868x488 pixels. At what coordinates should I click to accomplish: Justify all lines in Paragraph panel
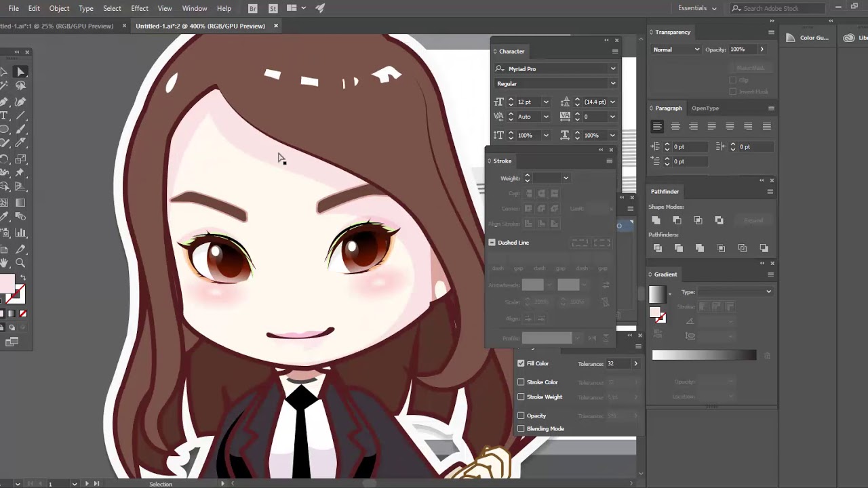click(x=766, y=127)
